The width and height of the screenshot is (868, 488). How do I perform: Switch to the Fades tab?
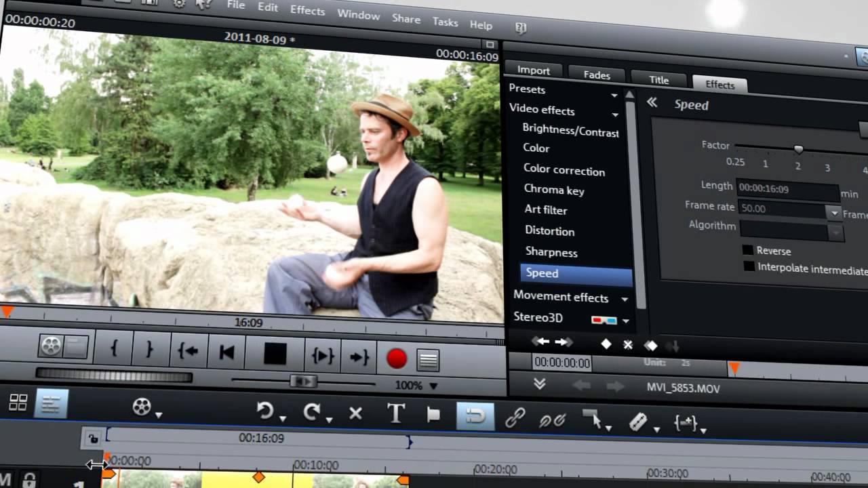pos(597,75)
